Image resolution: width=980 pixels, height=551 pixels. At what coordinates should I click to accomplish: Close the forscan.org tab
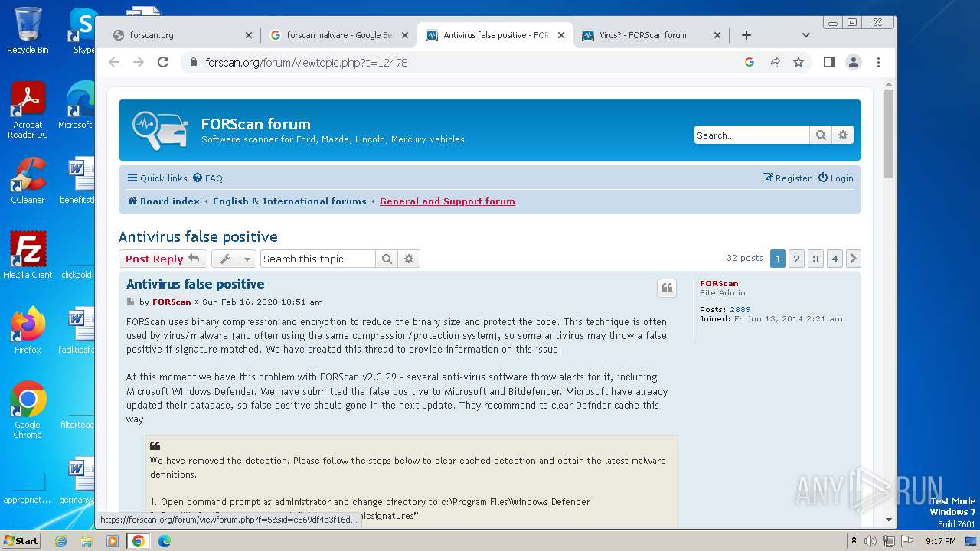(248, 35)
